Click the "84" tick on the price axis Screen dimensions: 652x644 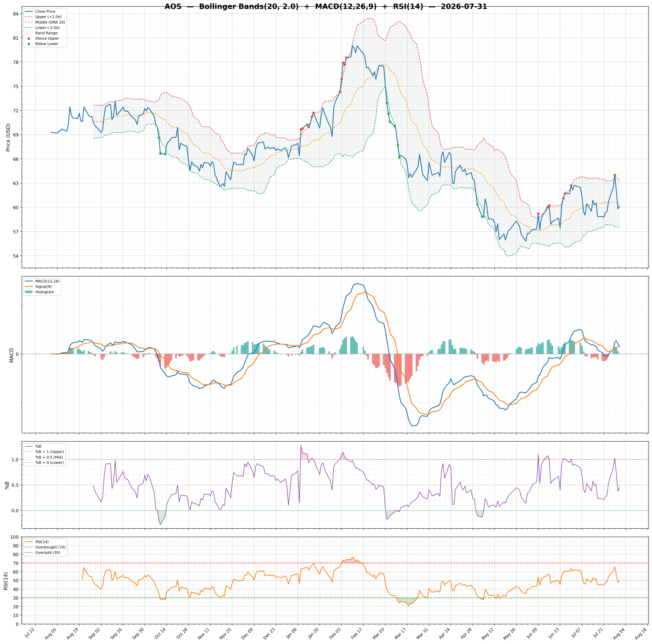pos(16,14)
